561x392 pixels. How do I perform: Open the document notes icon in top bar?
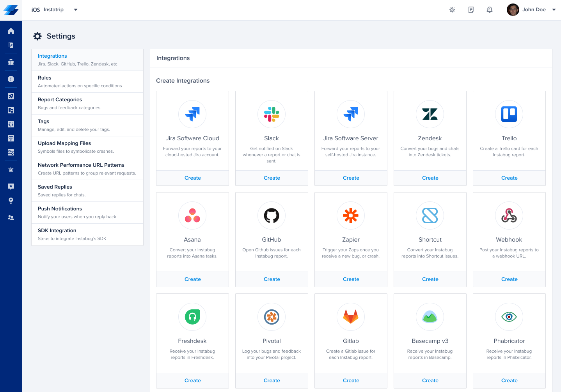[x=471, y=10]
